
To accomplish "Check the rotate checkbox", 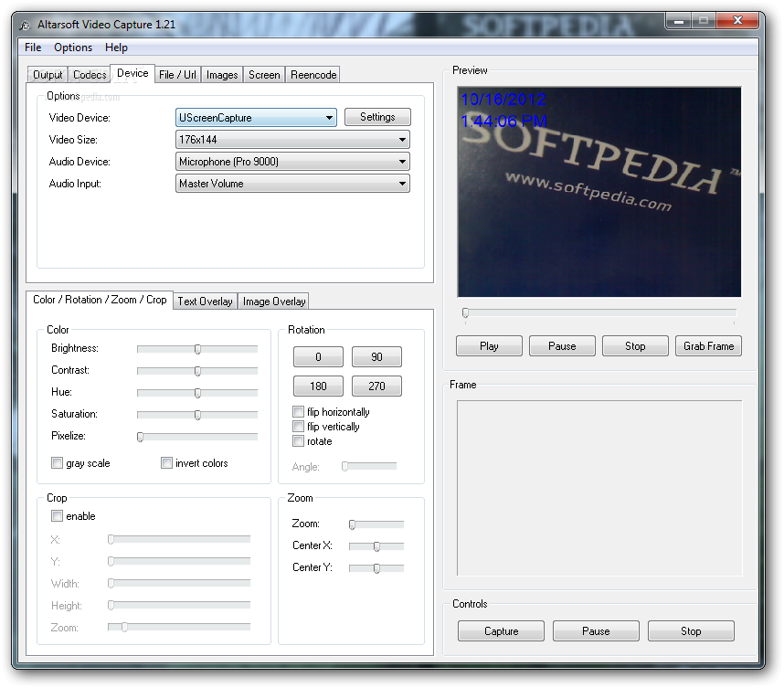I will [x=298, y=441].
